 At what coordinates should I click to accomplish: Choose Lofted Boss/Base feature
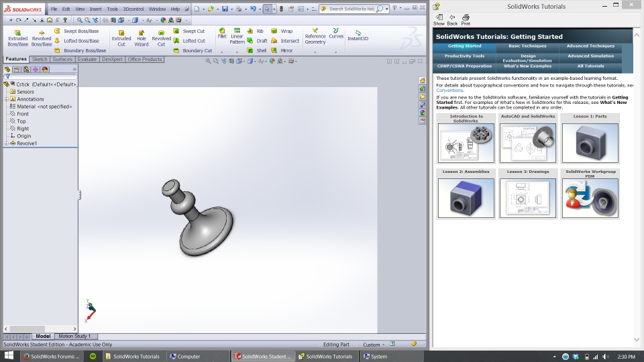click(x=76, y=41)
